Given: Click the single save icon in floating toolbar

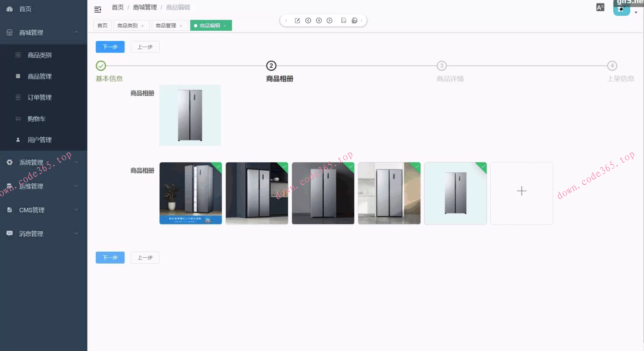Looking at the screenshot, I should point(344,20).
